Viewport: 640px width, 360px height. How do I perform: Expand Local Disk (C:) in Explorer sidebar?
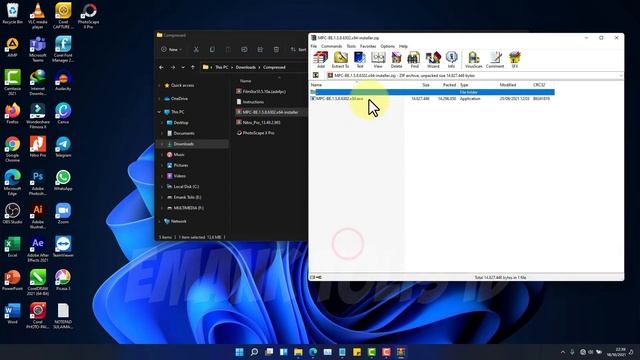point(162,187)
